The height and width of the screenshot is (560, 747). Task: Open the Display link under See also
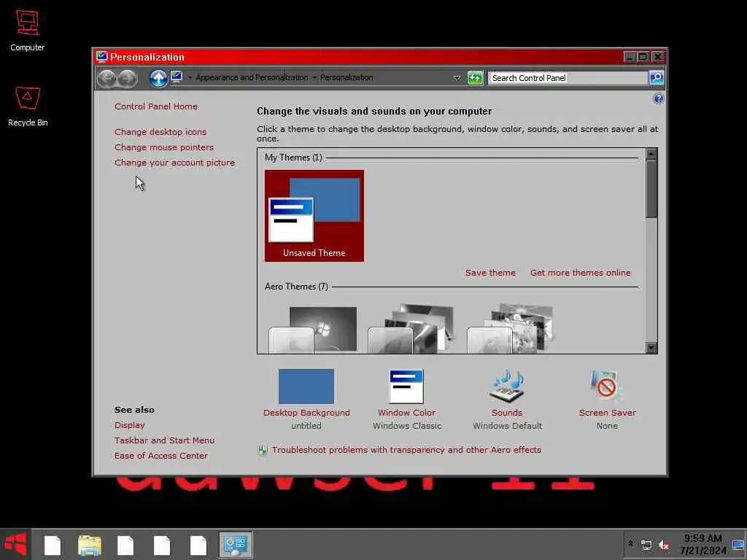[x=130, y=425]
